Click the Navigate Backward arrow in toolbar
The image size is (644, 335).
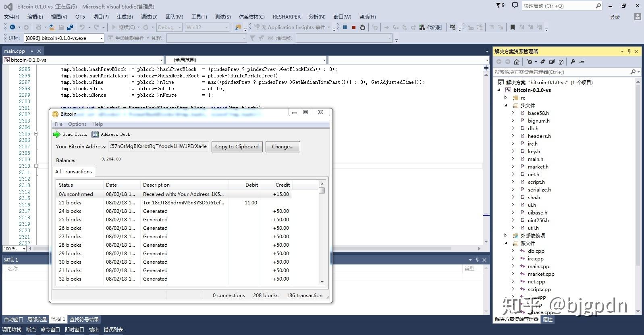[12, 27]
